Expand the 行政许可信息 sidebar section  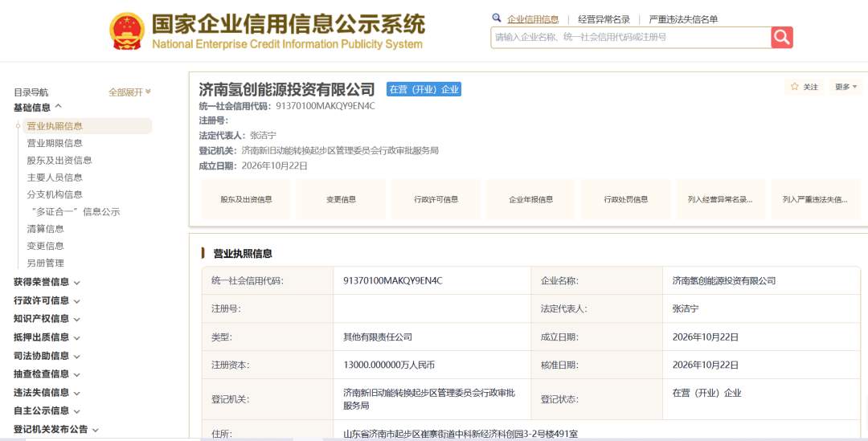47,300
